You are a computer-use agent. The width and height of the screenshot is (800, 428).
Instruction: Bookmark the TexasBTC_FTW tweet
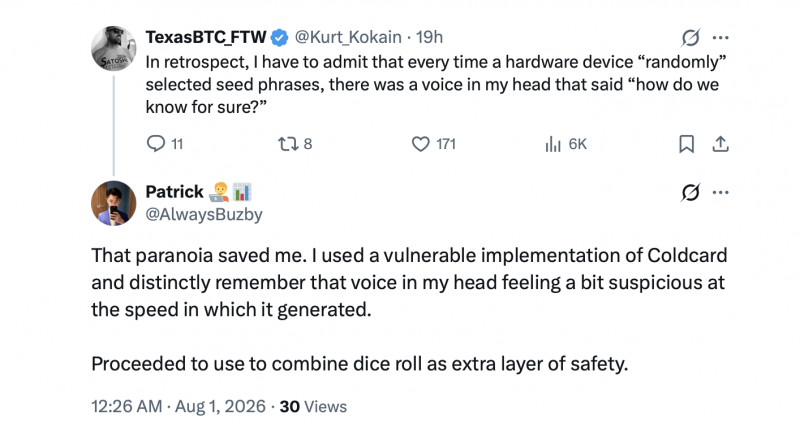pos(686,144)
